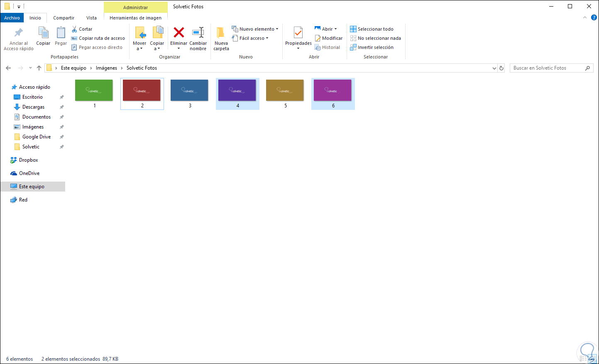
Task: Open the Fácil acceso dropdown
Action: (x=250, y=38)
